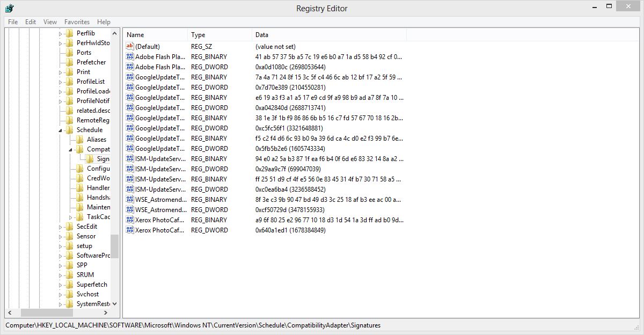Image resolution: width=644 pixels, height=335 pixels.
Task: Click data value 0xa0d1080c (2698053644)
Action: tap(290, 67)
